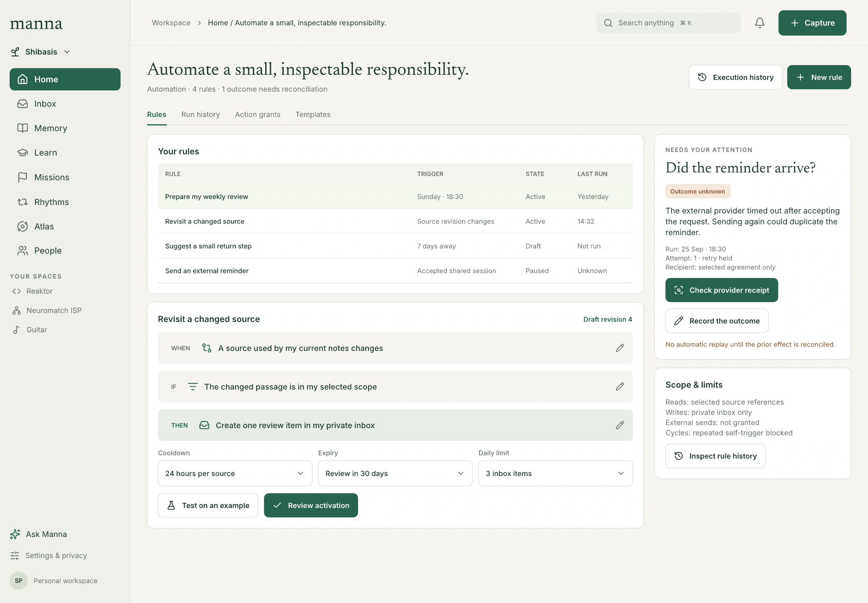Click Record the outcome
868x603 pixels.
717,321
